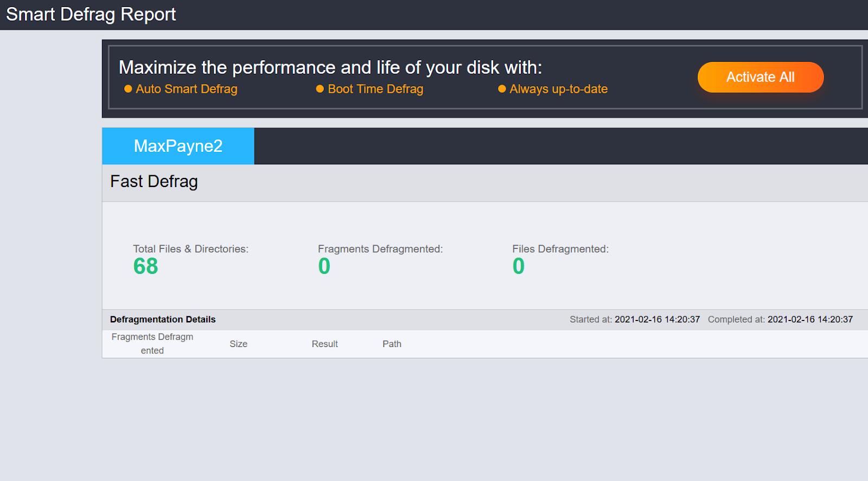Click the Files Defragmented label

point(560,249)
